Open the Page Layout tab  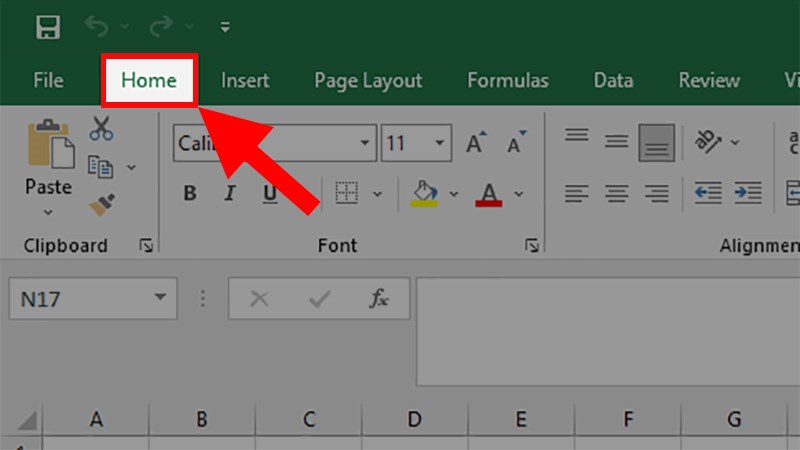(x=368, y=80)
